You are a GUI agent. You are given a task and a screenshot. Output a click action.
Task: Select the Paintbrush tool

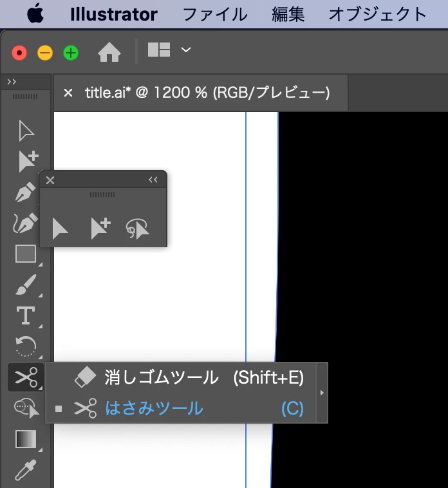26,285
